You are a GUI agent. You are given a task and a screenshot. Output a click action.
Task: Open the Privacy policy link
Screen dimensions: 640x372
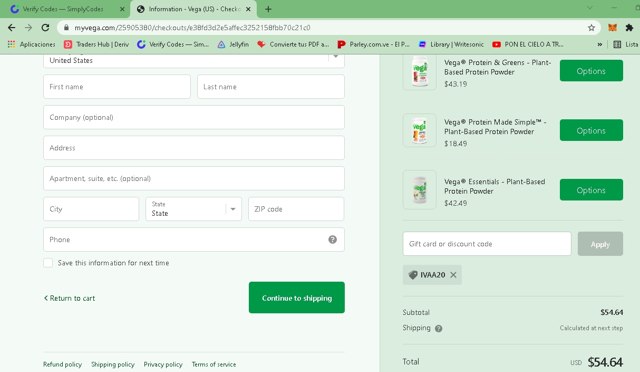163,364
